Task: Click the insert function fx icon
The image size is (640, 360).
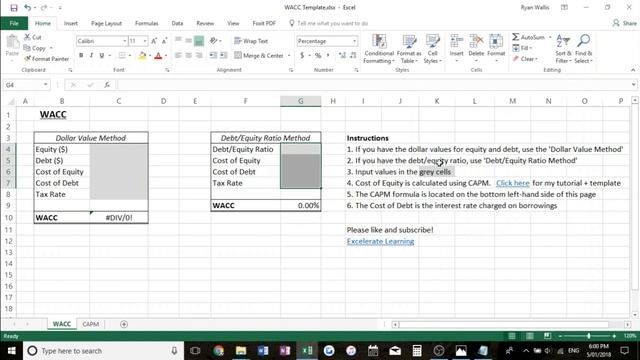Action: [107, 85]
